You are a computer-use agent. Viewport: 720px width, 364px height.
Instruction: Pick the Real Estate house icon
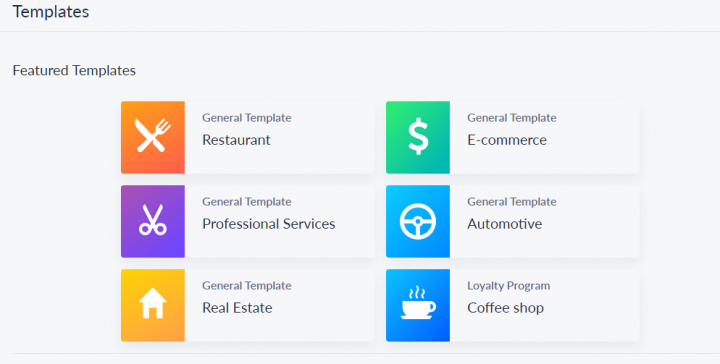click(153, 305)
